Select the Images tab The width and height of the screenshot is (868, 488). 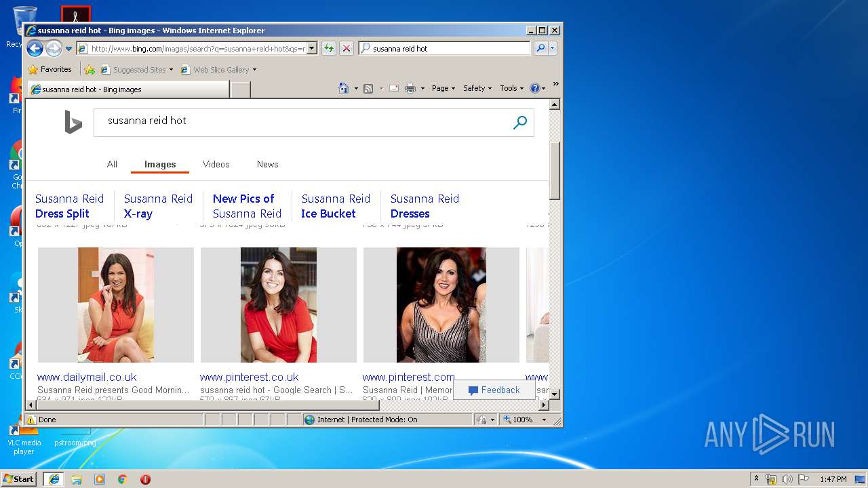click(x=160, y=164)
